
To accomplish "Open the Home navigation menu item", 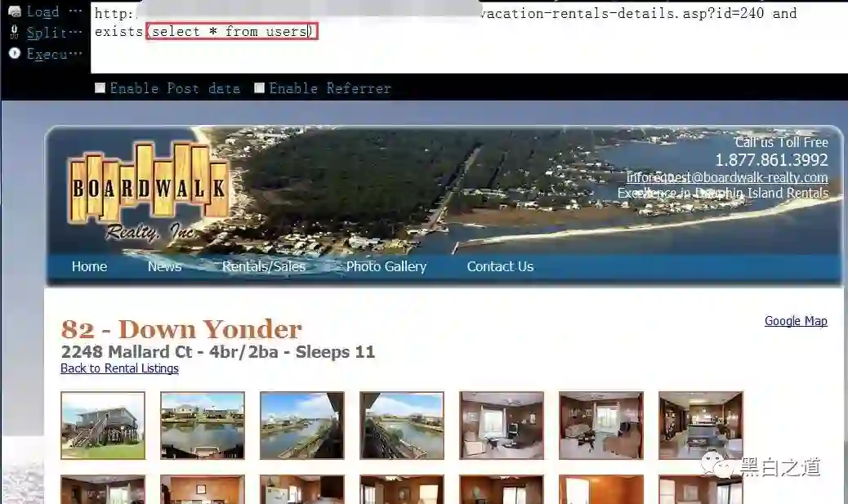I will pyautogui.click(x=89, y=266).
